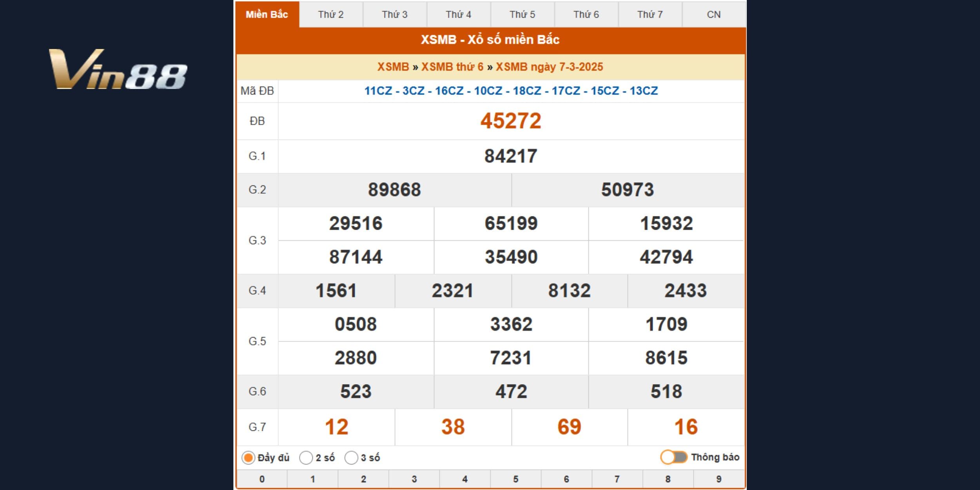Click the G.3 number 42794
The image size is (980, 490).
[666, 257]
